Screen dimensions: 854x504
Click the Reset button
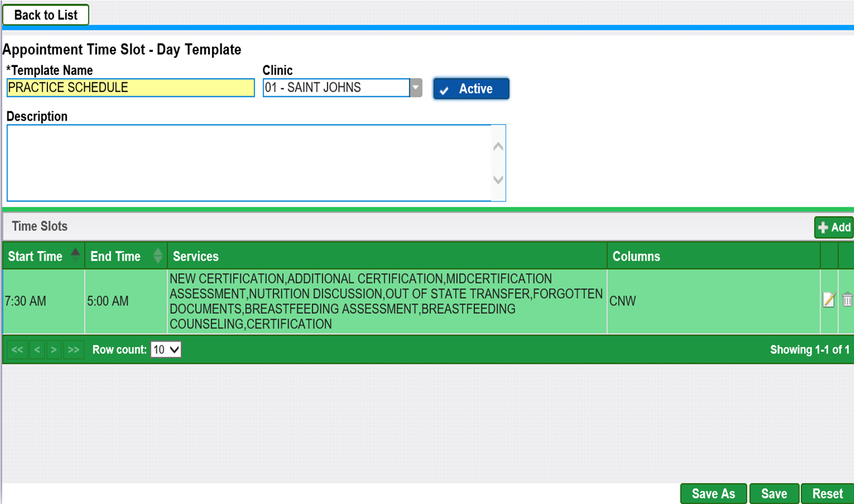click(x=827, y=494)
